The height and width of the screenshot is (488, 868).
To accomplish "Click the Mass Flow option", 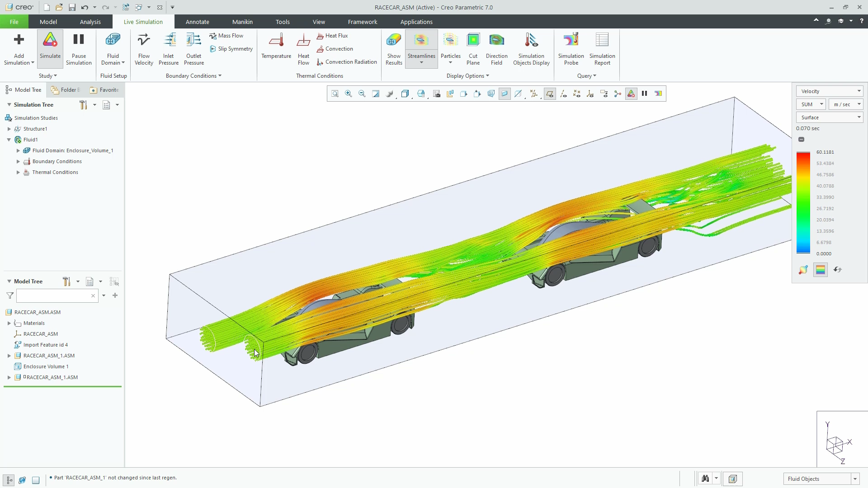I will point(226,36).
